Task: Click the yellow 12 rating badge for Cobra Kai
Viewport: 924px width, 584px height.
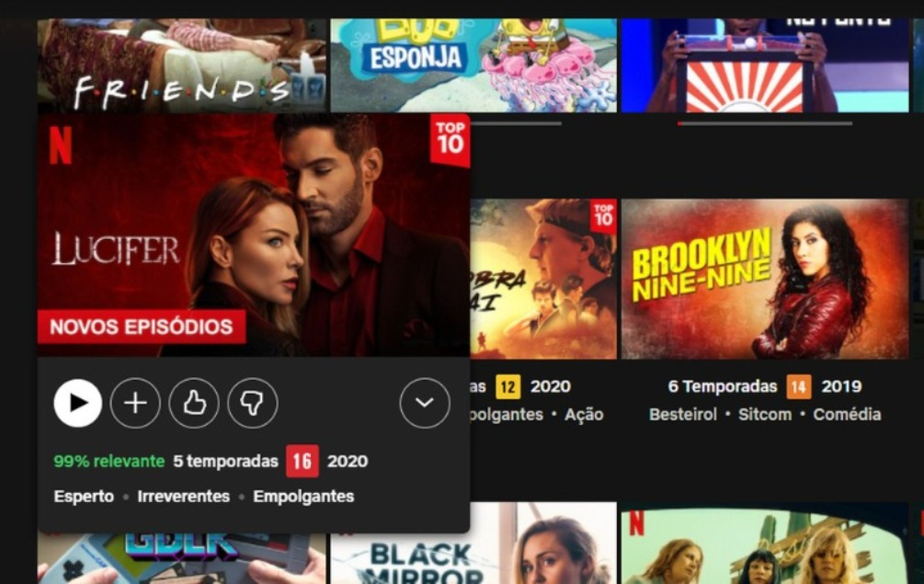Action: coord(508,387)
